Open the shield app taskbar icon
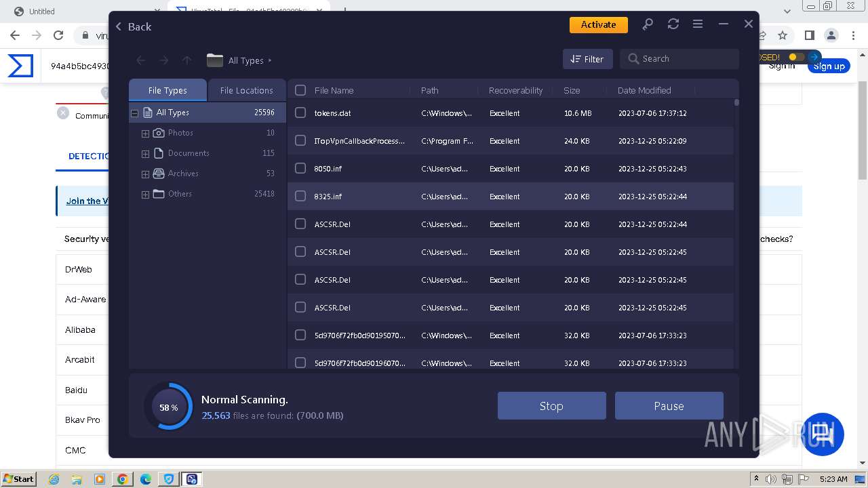 point(169,479)
